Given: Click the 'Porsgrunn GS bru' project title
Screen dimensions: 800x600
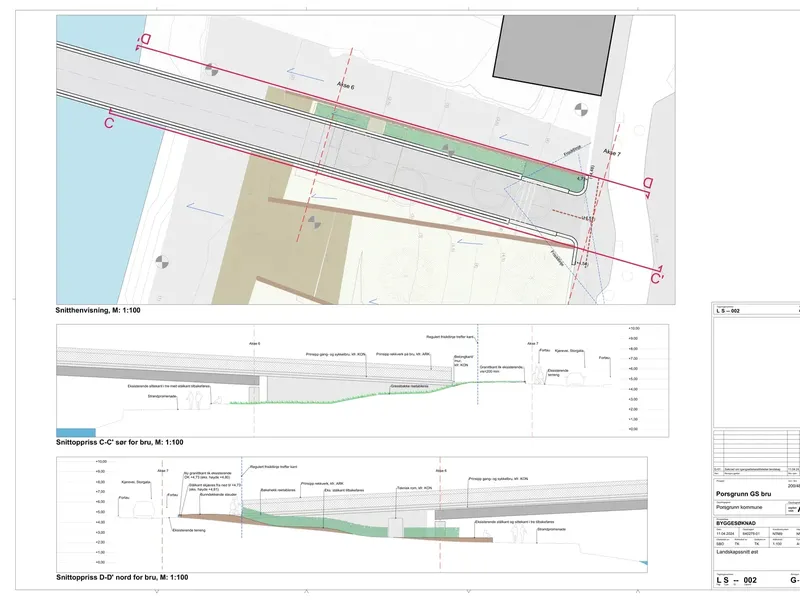Looking at the screenshot, I should [743, 494].
